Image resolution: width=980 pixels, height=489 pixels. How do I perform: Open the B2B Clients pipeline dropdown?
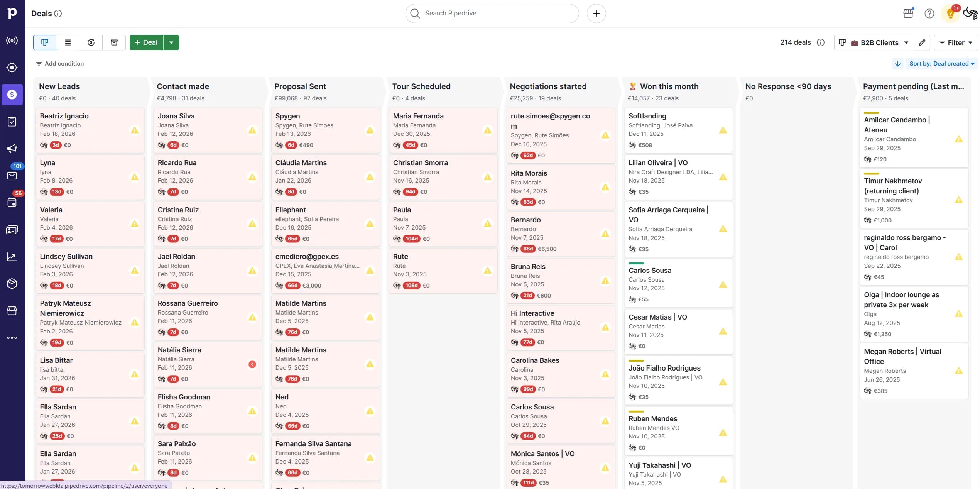[875, 42]
